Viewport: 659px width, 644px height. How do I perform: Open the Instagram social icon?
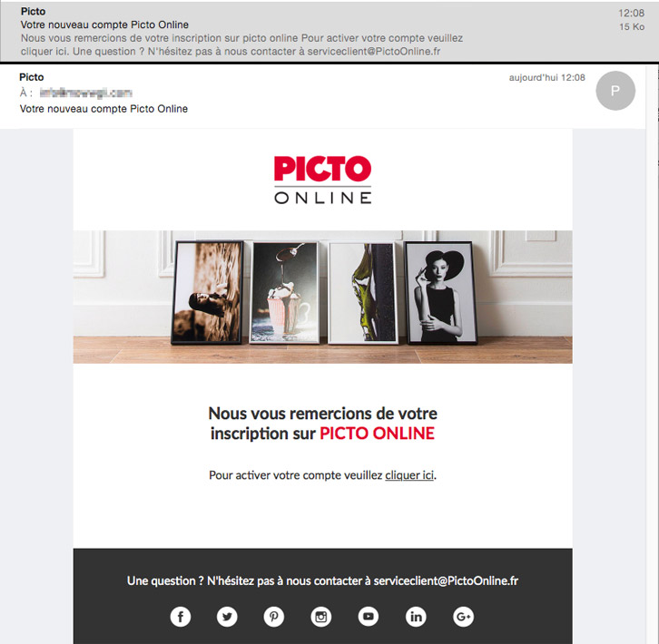click(321, 617)
